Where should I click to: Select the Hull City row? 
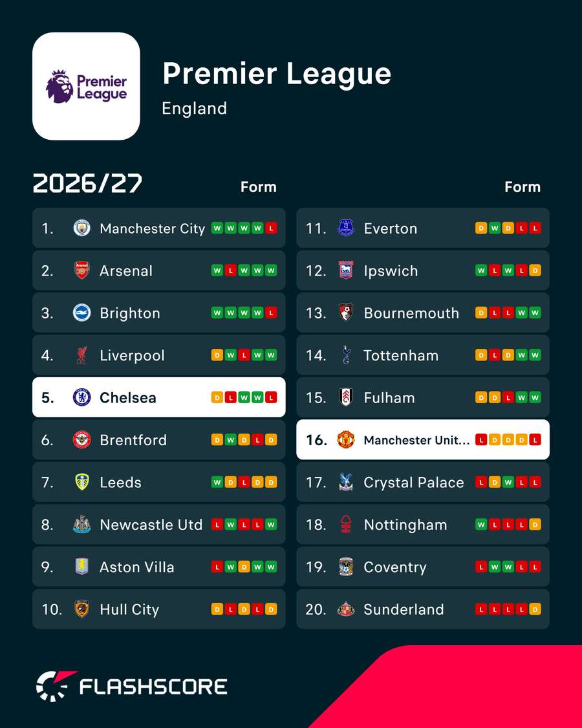click(x=158, y=609)
